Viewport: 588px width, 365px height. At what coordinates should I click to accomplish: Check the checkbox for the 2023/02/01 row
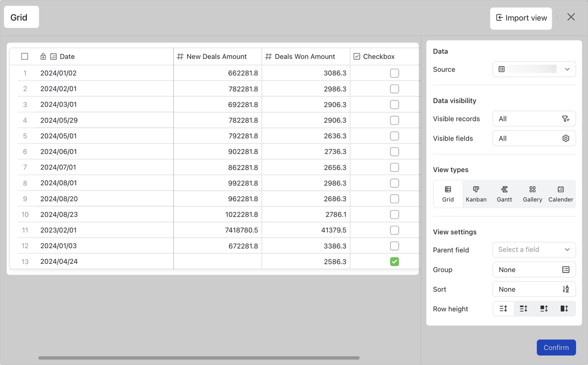coord(395,230)
